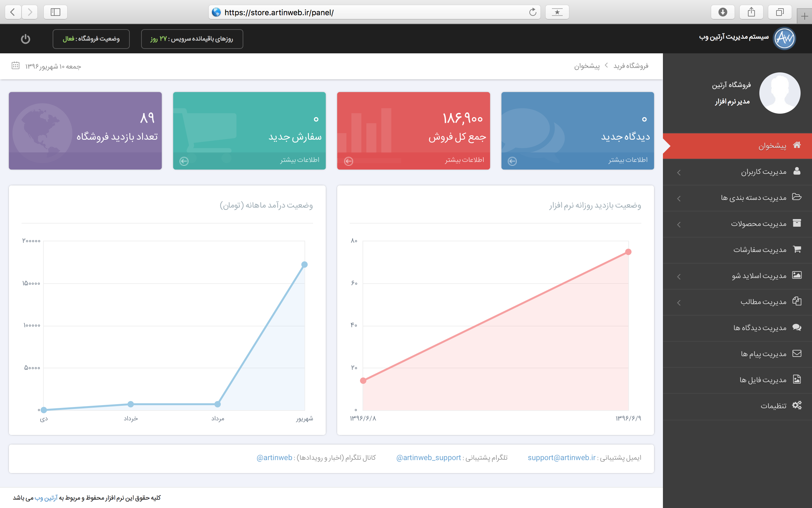Open a new browser tab with plus
812x508 pixels.
(804, 16)
